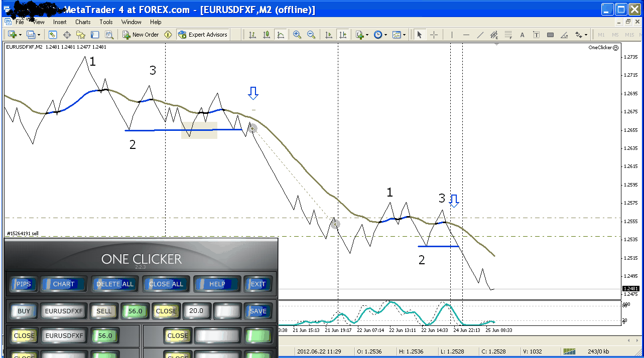This screenshot has width=644, height=358.
Task: Open the File menu
Action: [x=20, y=22]
